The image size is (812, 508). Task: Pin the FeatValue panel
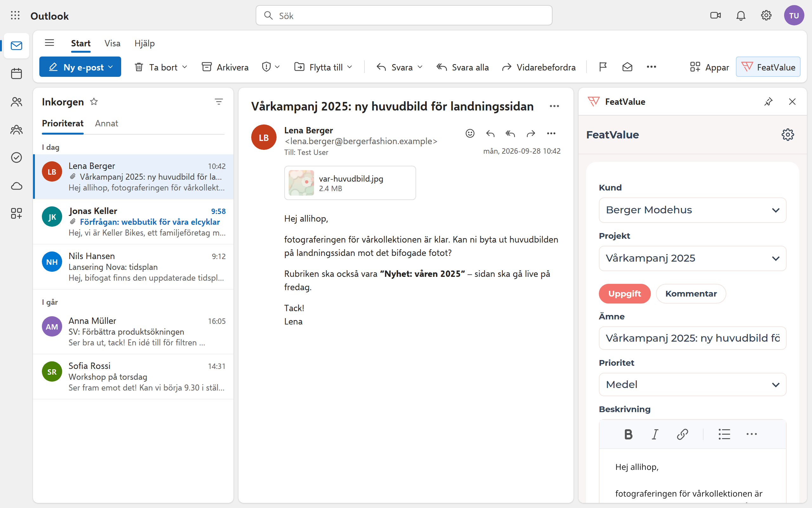coord(768,102)
